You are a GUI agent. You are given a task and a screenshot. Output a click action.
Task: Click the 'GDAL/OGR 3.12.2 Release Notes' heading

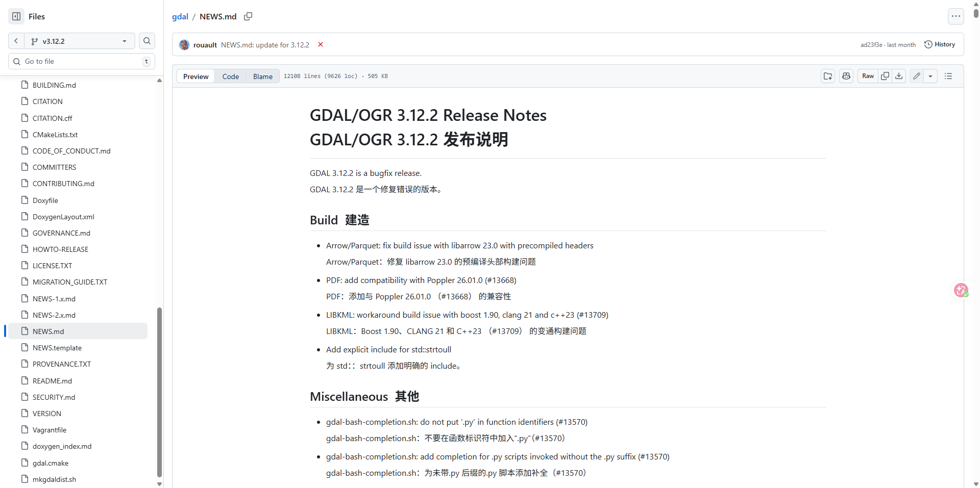coord(428,115)
